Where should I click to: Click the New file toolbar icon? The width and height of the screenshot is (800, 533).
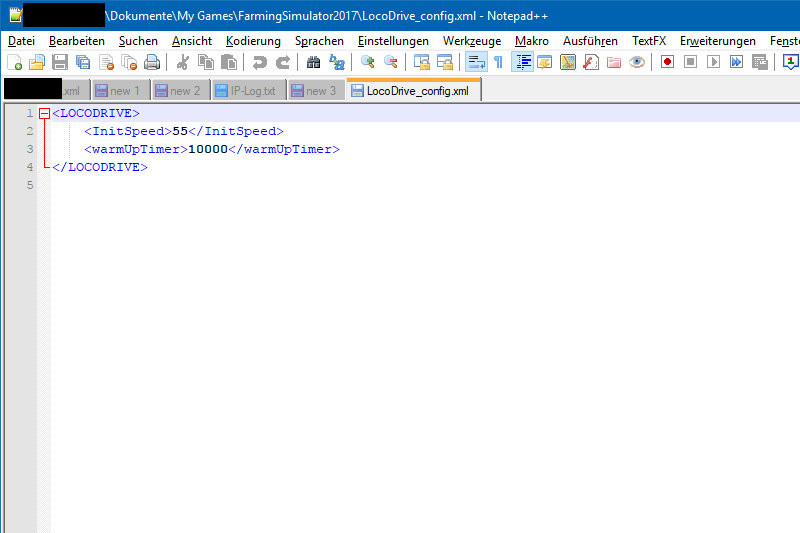pos(14,62)
